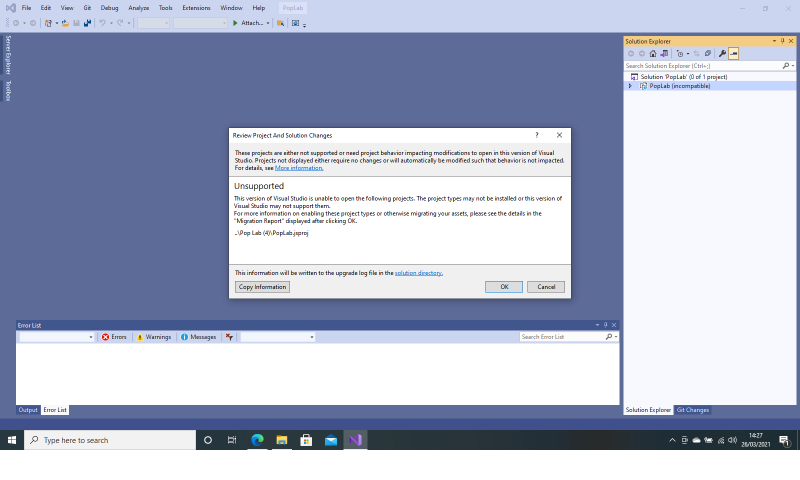This screenshot has height=480, width=800.
Task: Click the Solution Explorer search magnifier icon
Action: coord(786,66)
